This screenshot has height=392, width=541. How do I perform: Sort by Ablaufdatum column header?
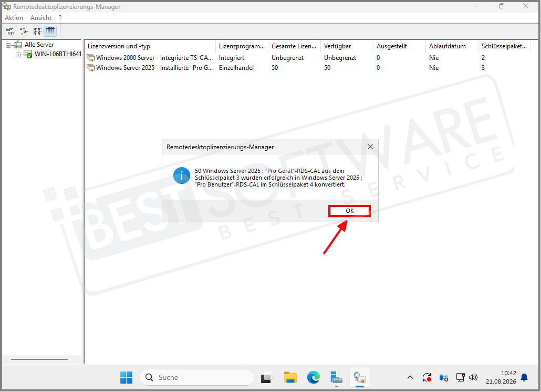[x=452, y=46]
